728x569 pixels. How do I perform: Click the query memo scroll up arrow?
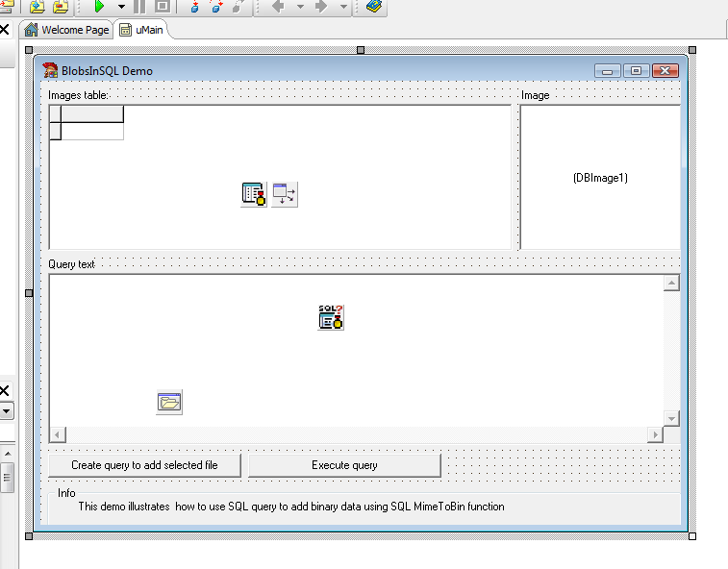point(671,284)
